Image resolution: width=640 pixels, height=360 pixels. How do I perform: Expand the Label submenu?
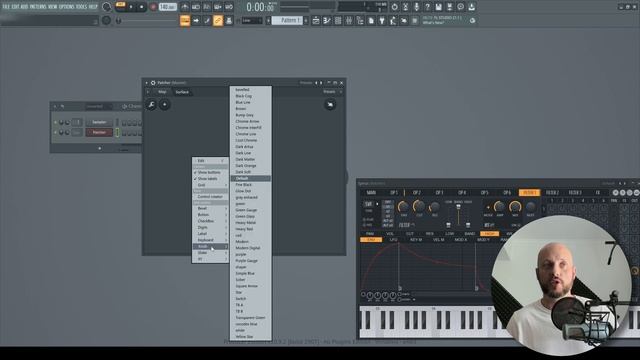coord(210,233)
